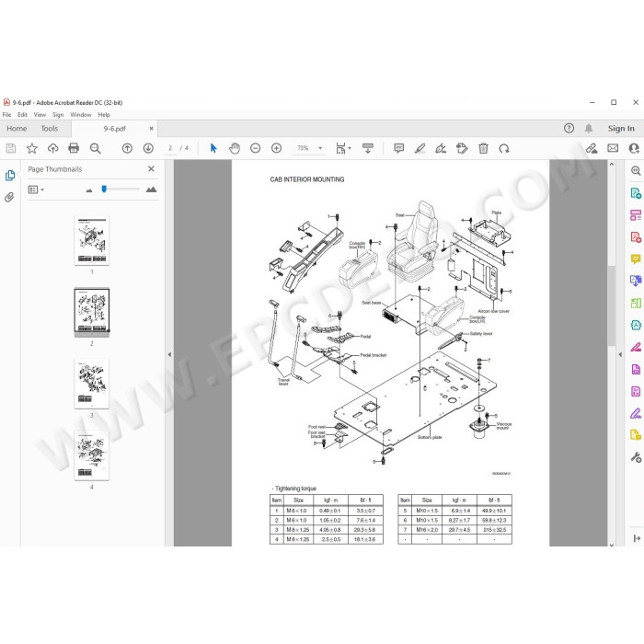
Task: Open the Edit PDF tool
Action: [636, 214]
